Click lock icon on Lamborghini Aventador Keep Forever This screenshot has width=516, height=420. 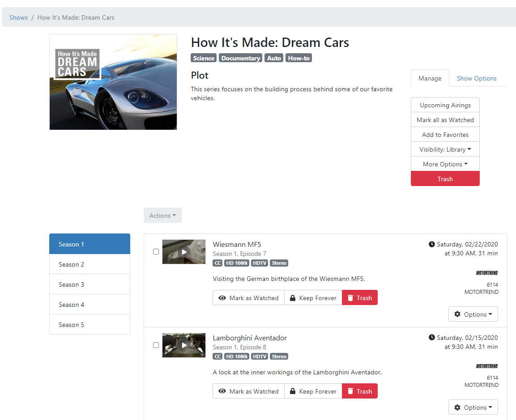point(293,391)
